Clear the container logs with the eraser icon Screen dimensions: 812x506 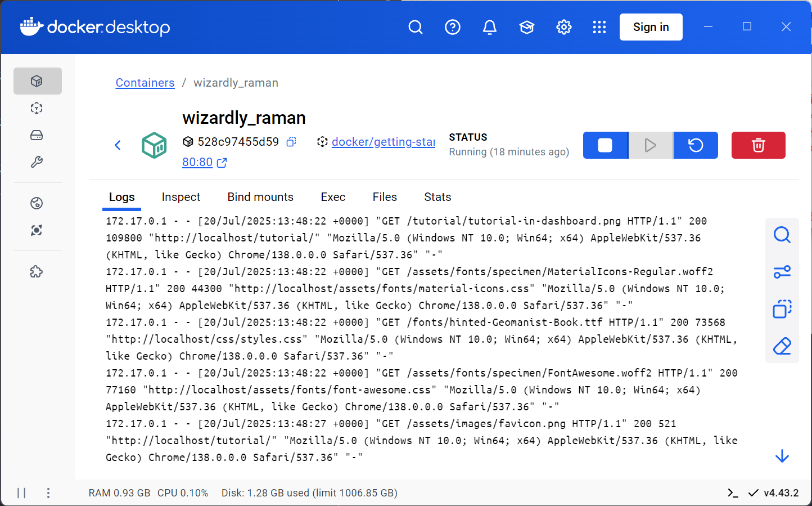click(x=782, y=346)
